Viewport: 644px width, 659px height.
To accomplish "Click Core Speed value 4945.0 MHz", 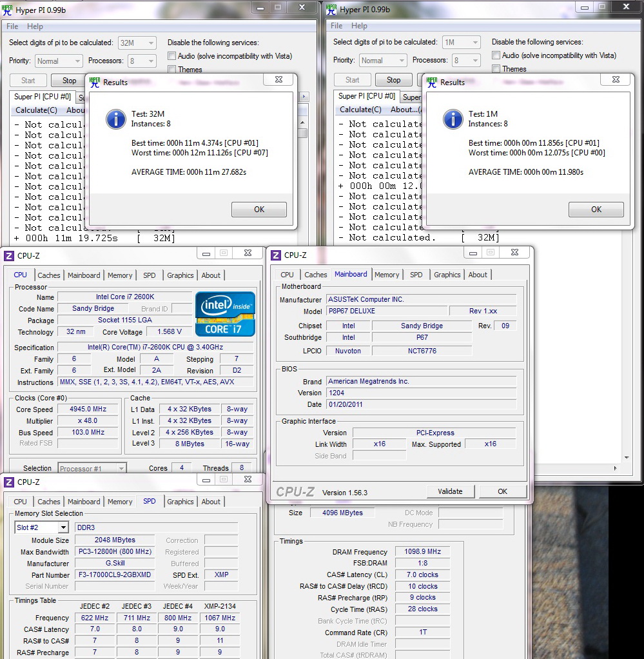I will 88,409.
